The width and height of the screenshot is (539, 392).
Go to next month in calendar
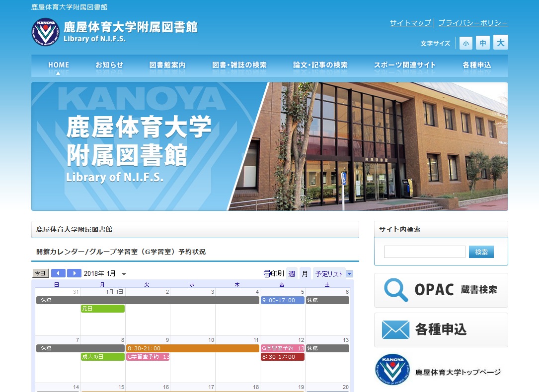point(74,273)
